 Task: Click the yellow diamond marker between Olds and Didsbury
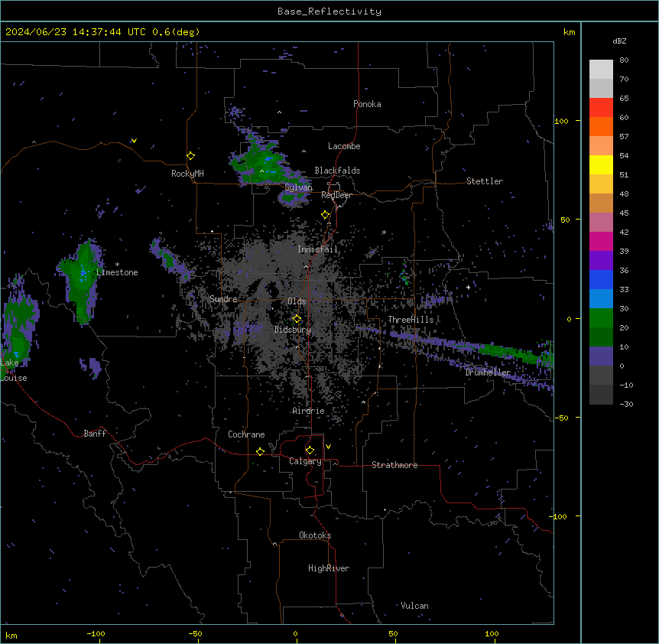tap(297, 319)
